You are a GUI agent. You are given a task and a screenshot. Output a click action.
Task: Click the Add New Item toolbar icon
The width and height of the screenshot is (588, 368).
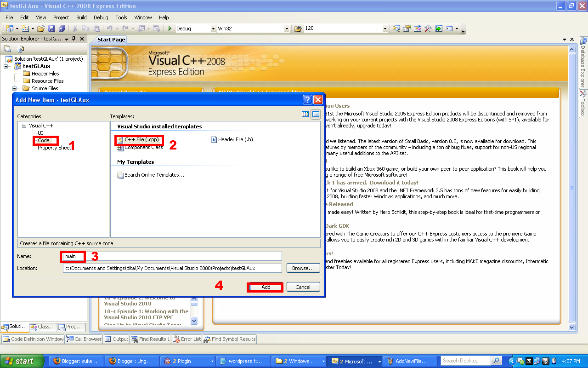coord(24,29)
